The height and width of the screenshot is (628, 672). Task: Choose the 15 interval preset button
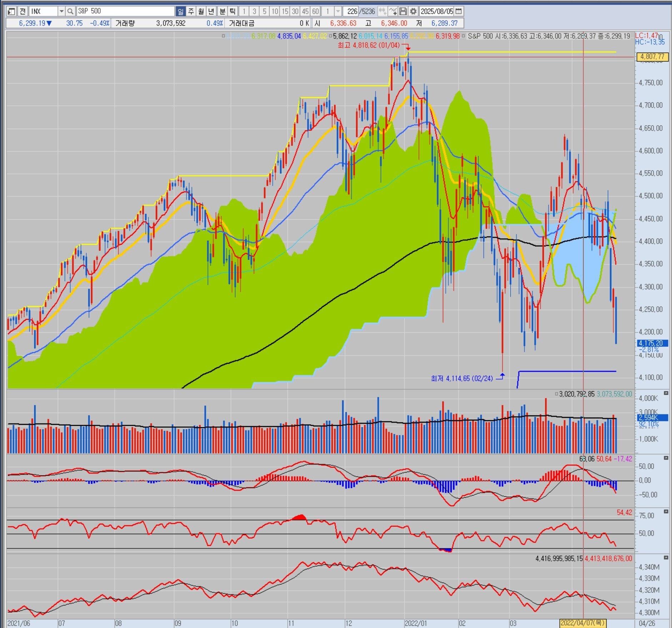(x=285, y=11)
